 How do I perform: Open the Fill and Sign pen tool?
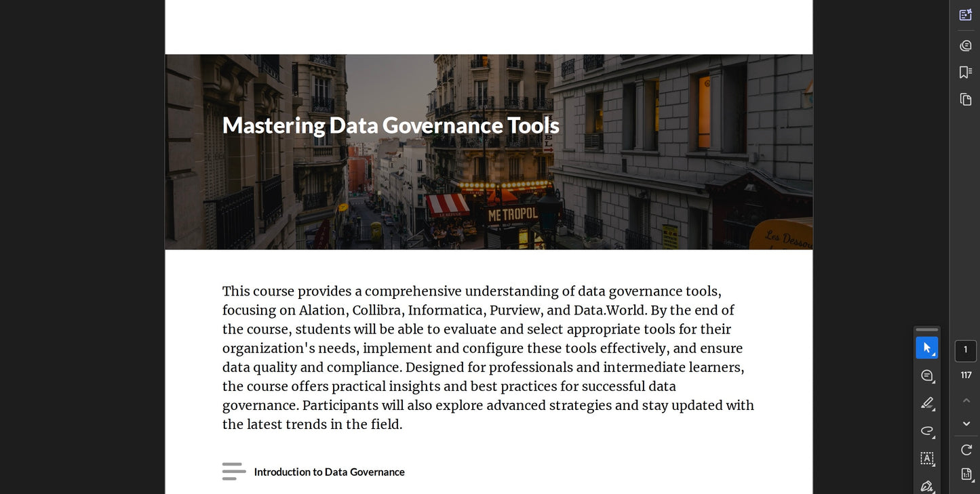tap(926, 485)
